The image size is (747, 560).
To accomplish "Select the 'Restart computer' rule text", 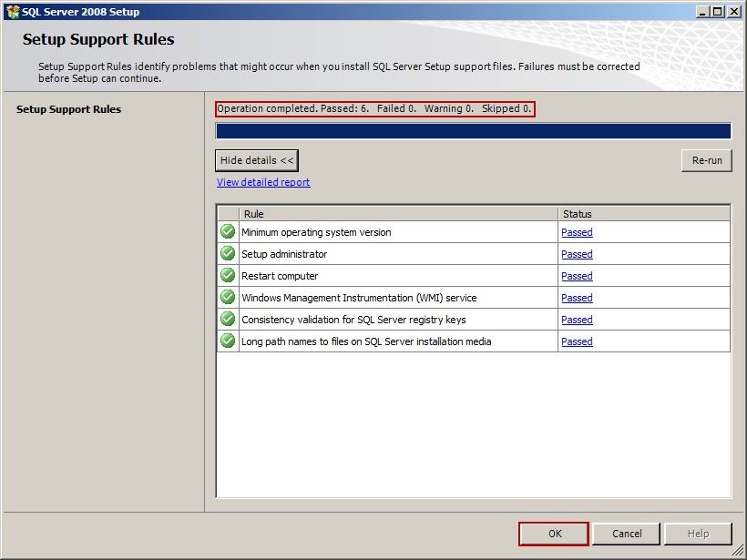I will [x=280, y=276].
